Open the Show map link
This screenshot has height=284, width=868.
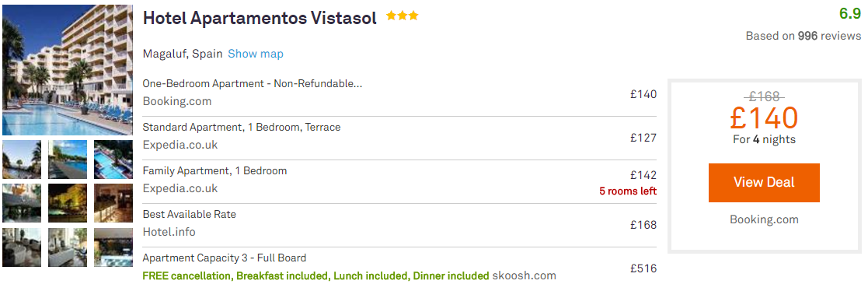(255, 54)
